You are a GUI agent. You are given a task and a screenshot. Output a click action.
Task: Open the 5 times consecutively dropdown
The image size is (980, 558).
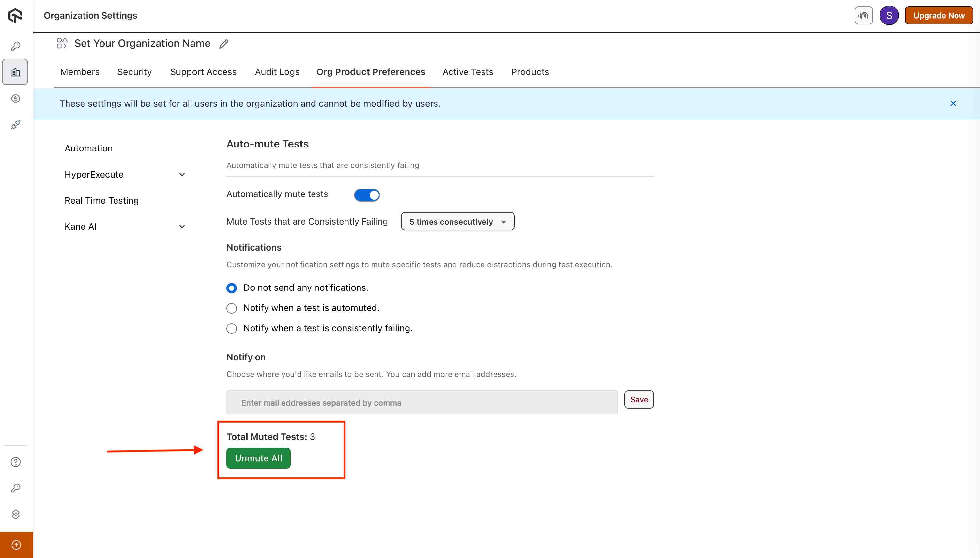coord(457,222)
